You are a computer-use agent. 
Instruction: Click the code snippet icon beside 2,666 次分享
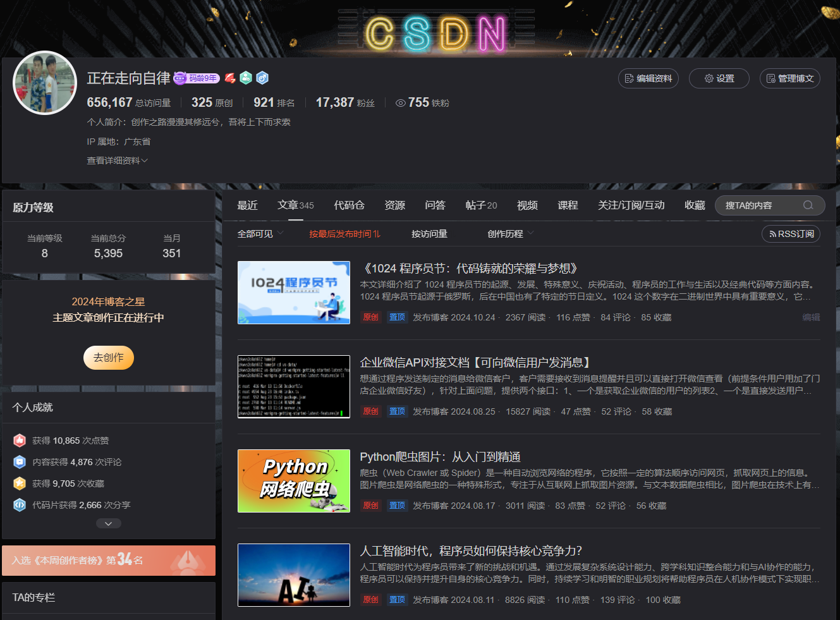(20, 505)
